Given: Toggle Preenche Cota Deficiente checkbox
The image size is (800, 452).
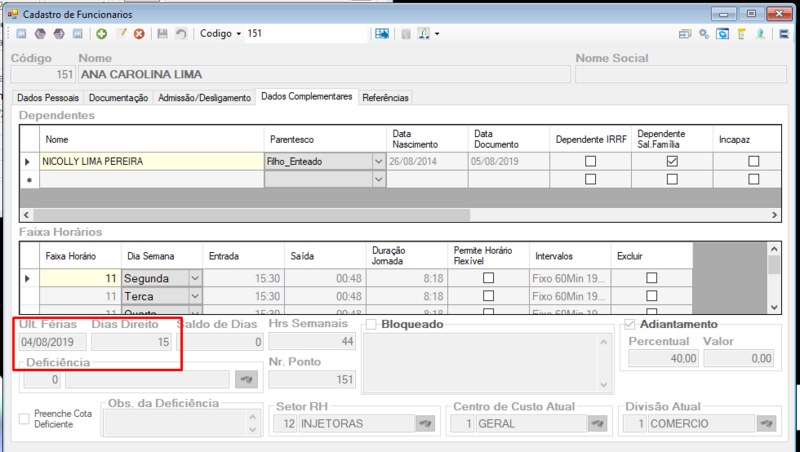Looking at the screenshot, I should coord(24,419).
